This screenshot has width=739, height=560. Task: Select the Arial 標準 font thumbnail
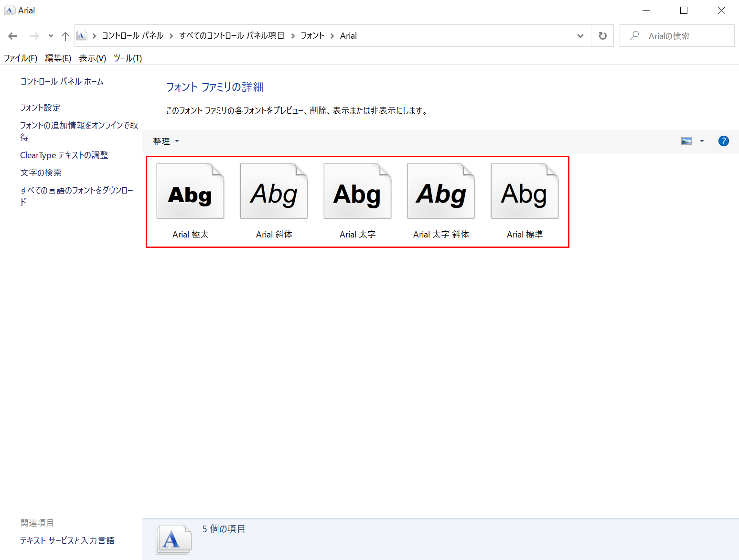coord(525,191)
